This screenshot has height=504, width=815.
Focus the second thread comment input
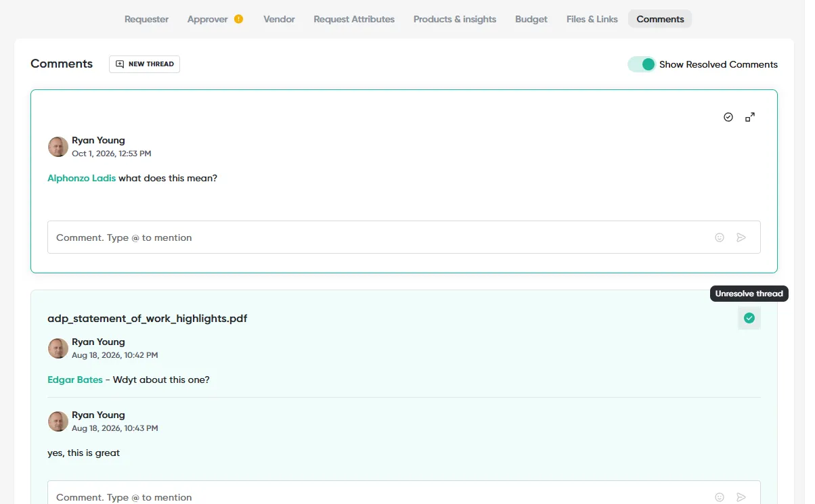(x=403, y=492)
